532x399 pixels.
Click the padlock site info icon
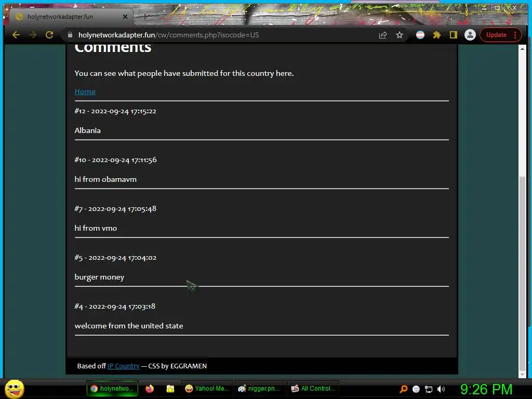click(70, 35)
